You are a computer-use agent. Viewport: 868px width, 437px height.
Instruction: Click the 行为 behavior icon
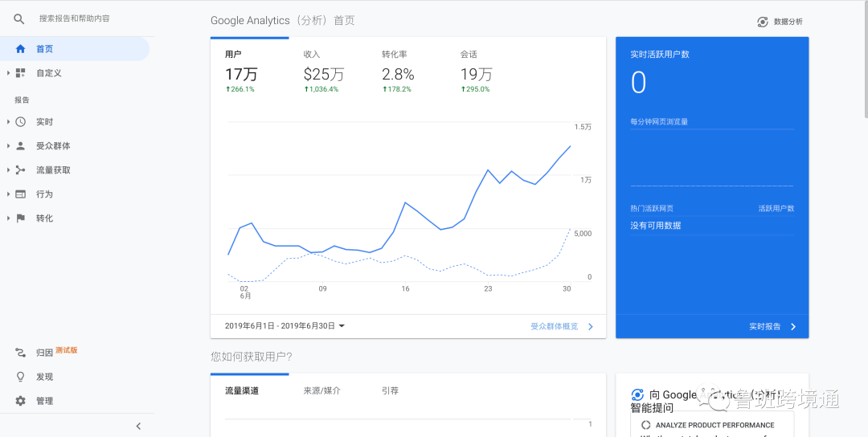20,194
